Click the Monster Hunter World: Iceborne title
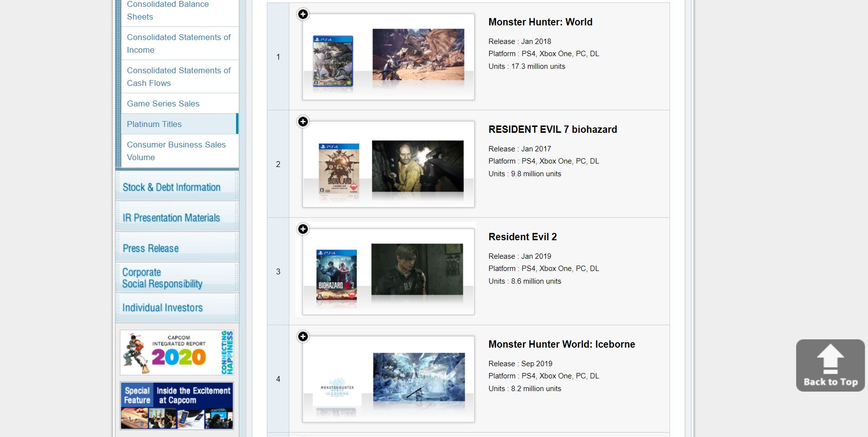 pyautogui.click(x=562, y=344)
